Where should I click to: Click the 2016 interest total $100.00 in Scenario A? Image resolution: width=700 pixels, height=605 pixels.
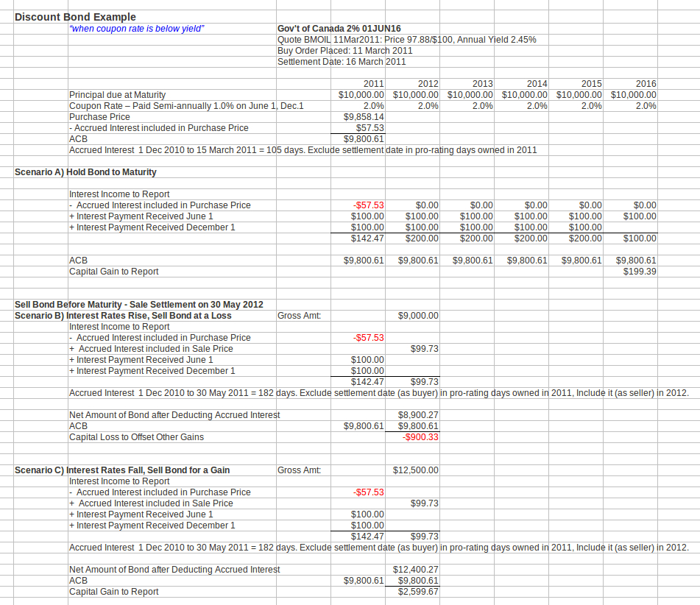click(x=640, y=238)
